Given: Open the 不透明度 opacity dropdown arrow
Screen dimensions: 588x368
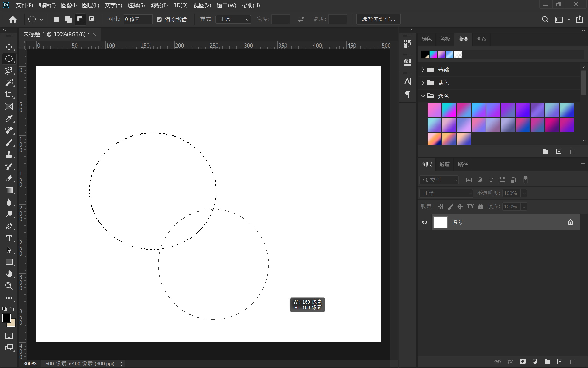Looking at the screenshot, I should [524, 193].
